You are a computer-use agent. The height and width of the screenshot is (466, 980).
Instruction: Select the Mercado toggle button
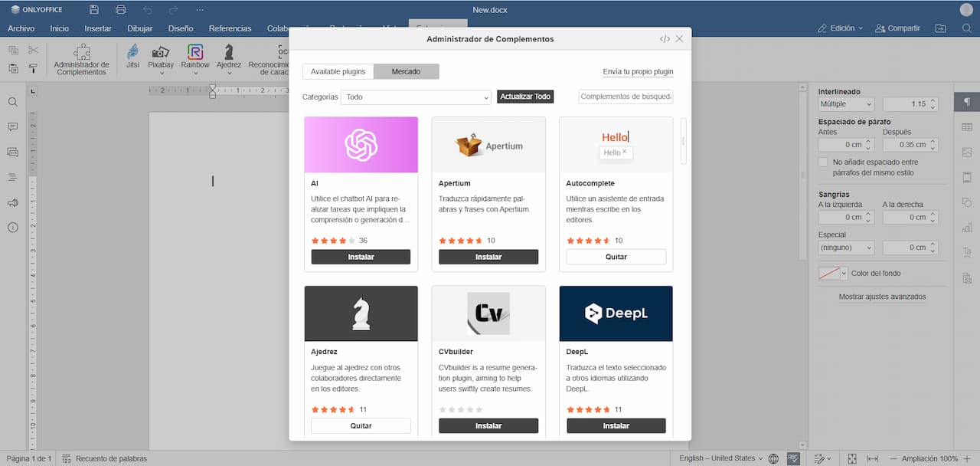406,71
